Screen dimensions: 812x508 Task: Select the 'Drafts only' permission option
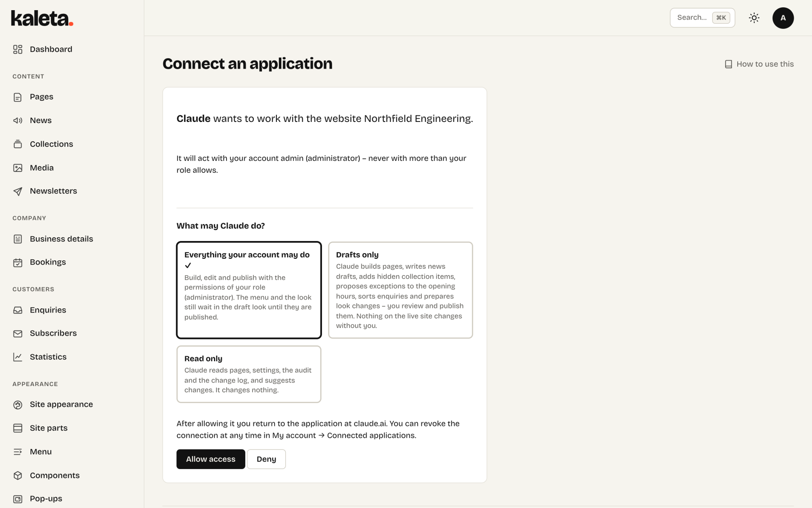click(400, 290)
